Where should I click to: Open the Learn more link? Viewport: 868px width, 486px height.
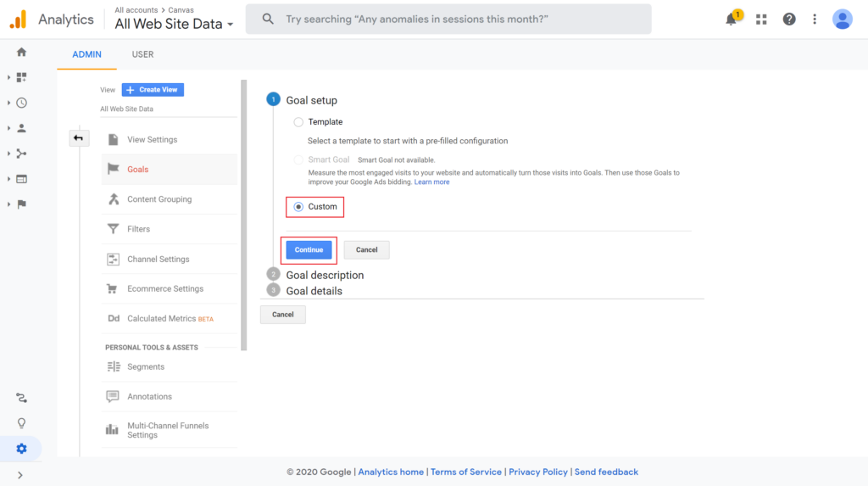click(x=431, y=182)
